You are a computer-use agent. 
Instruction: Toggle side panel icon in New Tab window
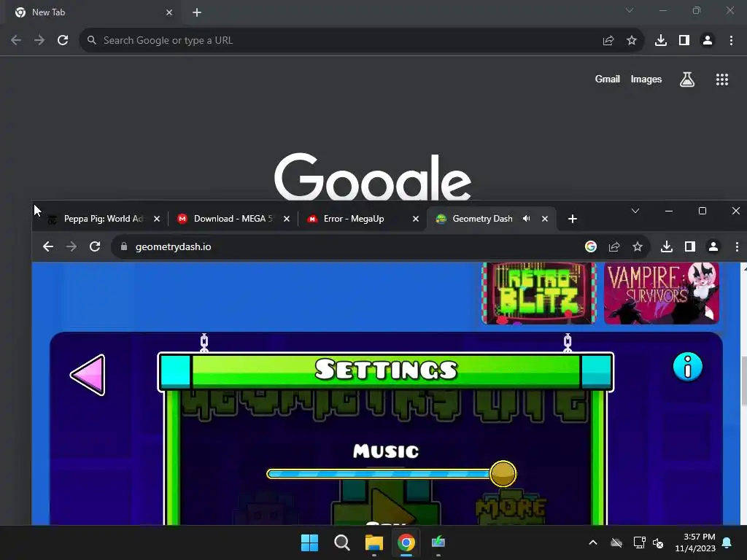pyautogui.click(x=684, y=41)
